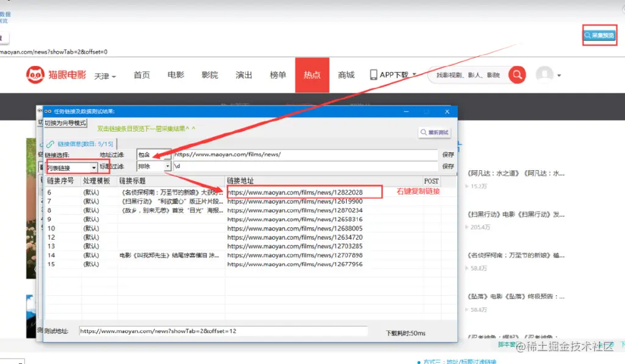Viewport: 625px width, 364px height.
Task: Open the 商城 nav tab
Action: (346, 75)
